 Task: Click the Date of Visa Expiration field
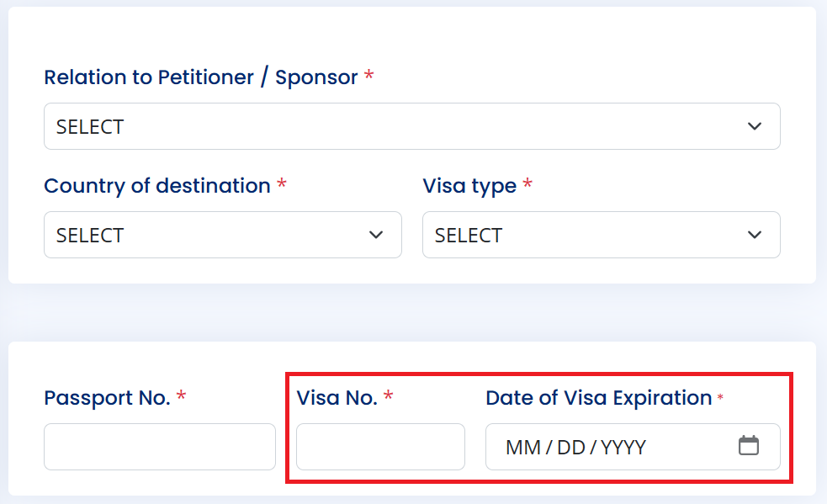click(633, 447)
